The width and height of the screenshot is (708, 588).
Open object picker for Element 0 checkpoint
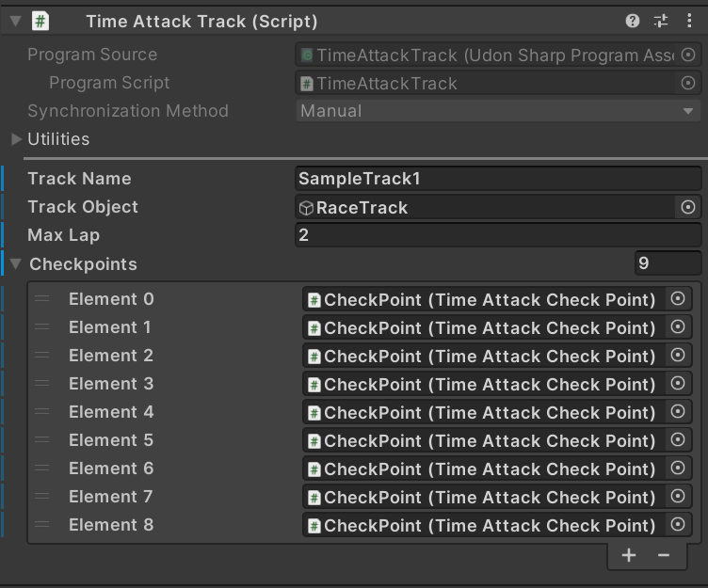[x=678, y=299]
